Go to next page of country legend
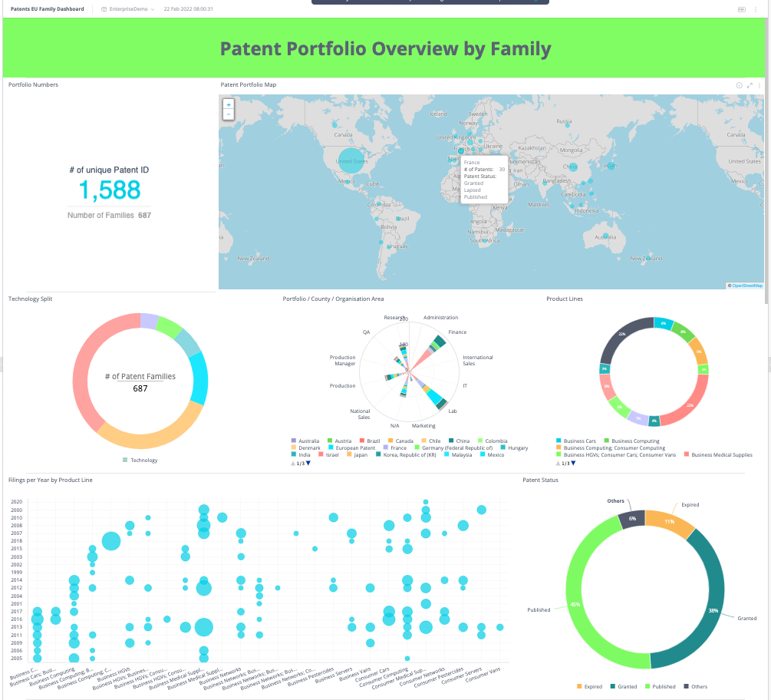 pyautogui.click(x=308, y=464)
